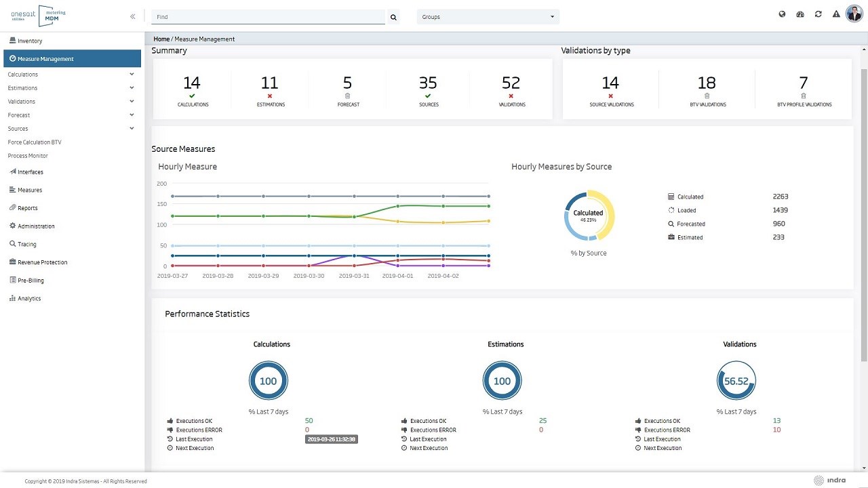Open Force Calculation BTV
868x488 pixels.
point(34,142)
